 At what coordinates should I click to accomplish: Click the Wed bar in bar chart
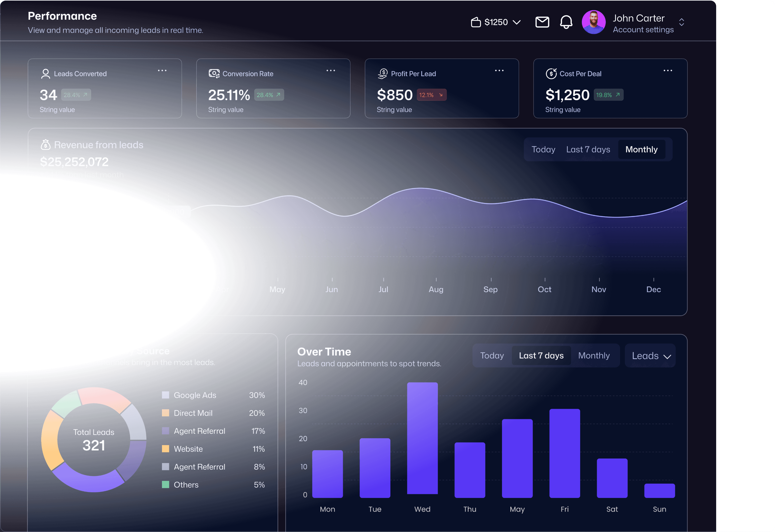(x=422, y=438)
